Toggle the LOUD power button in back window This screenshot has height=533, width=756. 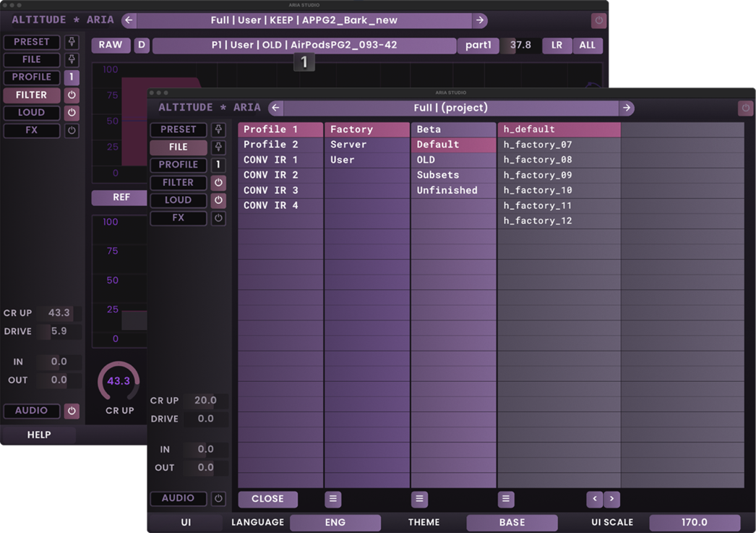[72, 113]
